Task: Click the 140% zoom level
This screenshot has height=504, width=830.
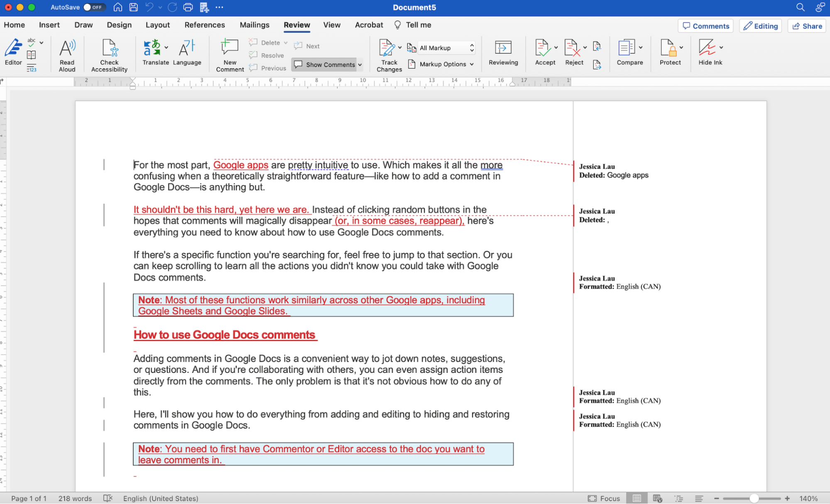Action: (x=808, y=498)
